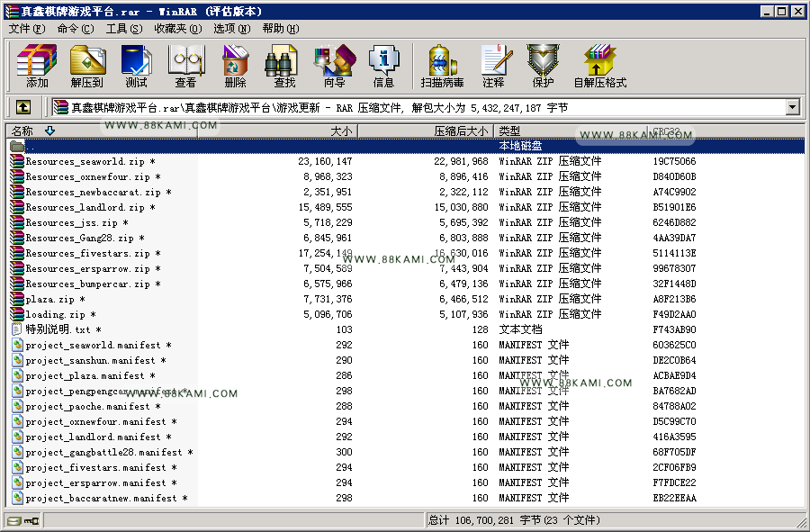Sort by Packed size (压缩后大小) column

coord(426,131)
